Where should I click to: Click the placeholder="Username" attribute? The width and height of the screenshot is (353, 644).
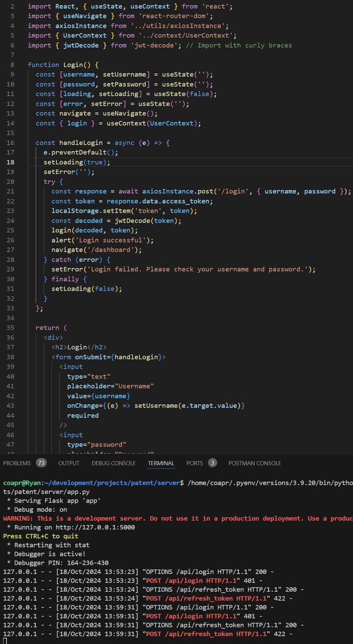click(110, 386)
